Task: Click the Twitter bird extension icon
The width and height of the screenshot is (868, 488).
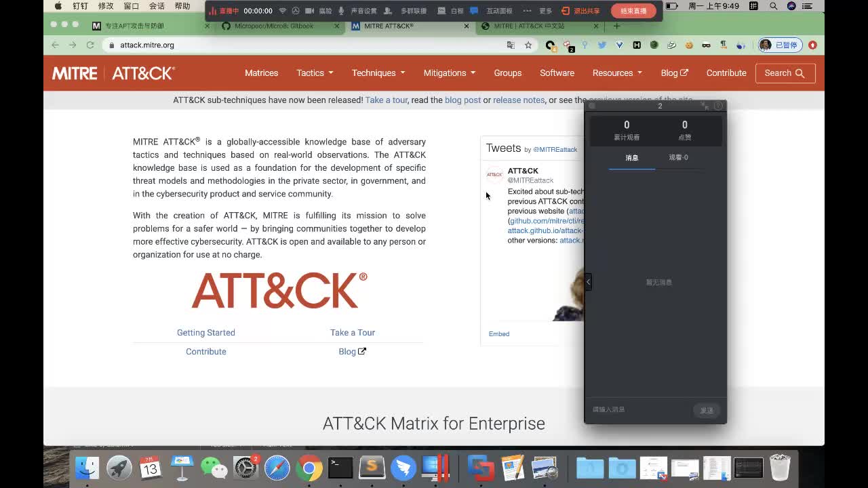Action: coord(601,45)
